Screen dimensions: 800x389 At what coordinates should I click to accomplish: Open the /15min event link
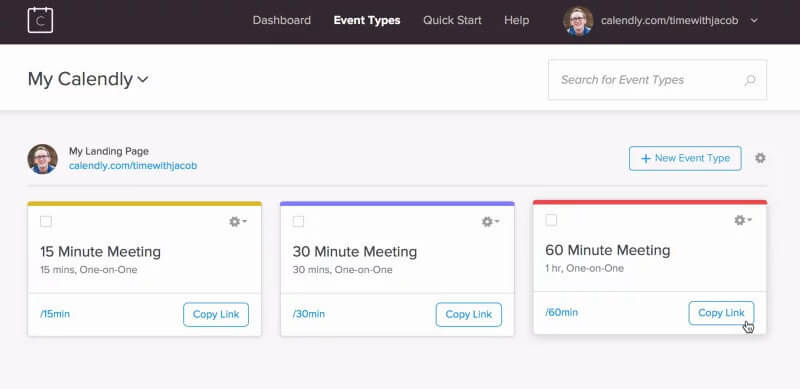[55, 314]
